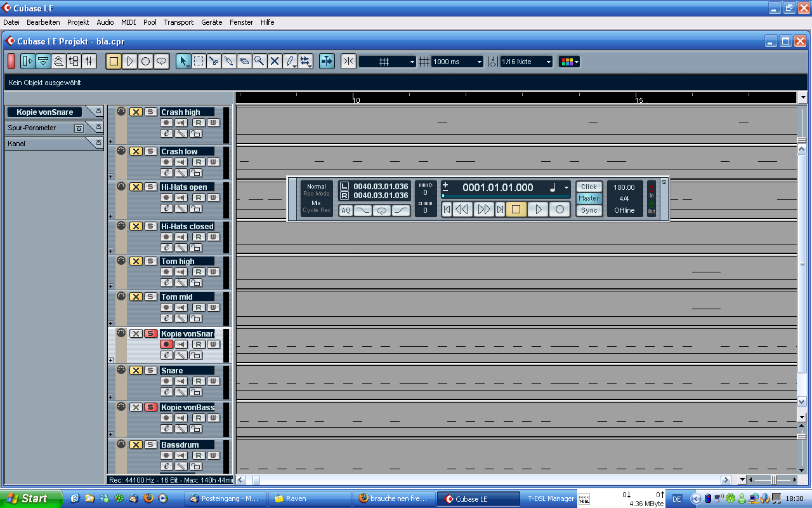Switch to Posteingang taskbar window
The image size is (812, 508).
(225, 498)
